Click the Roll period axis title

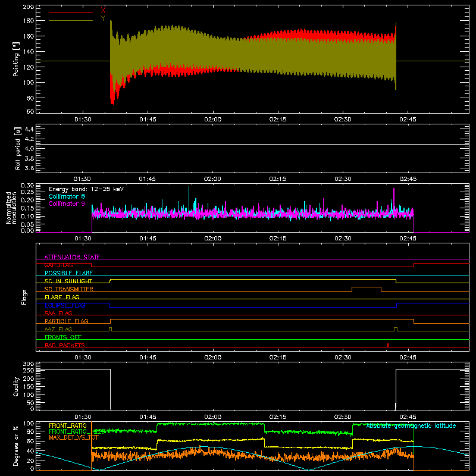pyautogui.click(x=18, y=148)
